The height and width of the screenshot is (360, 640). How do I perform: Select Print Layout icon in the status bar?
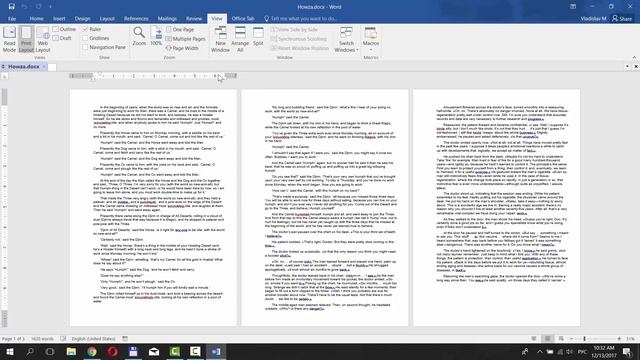548,339
